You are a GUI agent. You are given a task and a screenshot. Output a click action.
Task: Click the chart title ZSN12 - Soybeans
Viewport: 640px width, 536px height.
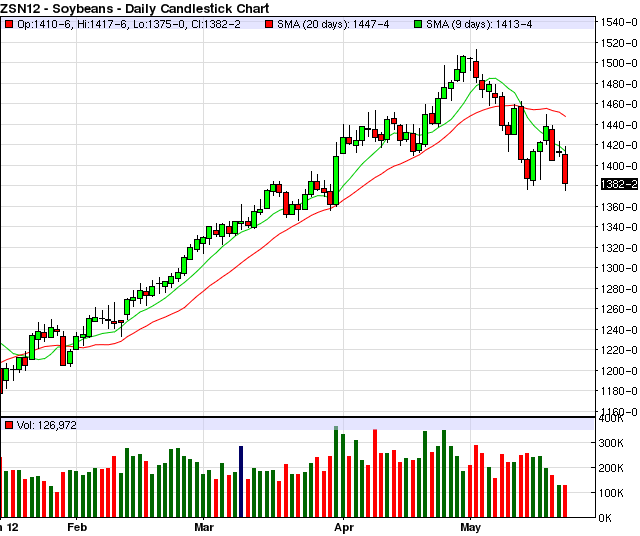(x=135, y=8)
